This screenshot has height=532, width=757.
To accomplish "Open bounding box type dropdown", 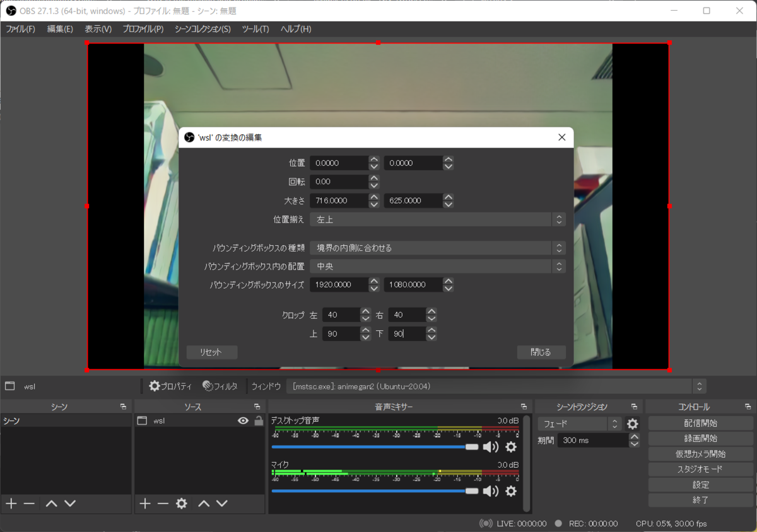I will click(x=438, y=248).
